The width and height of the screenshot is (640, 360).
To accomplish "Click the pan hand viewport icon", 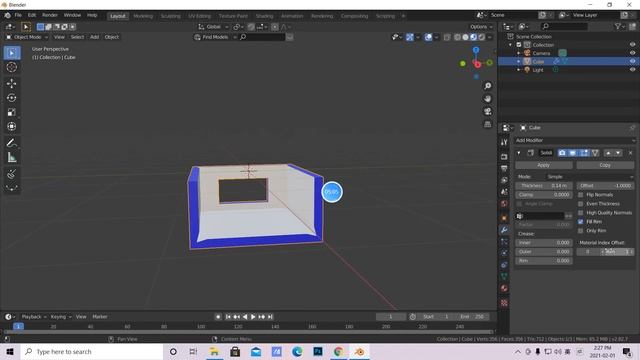I will pos(487,98).
